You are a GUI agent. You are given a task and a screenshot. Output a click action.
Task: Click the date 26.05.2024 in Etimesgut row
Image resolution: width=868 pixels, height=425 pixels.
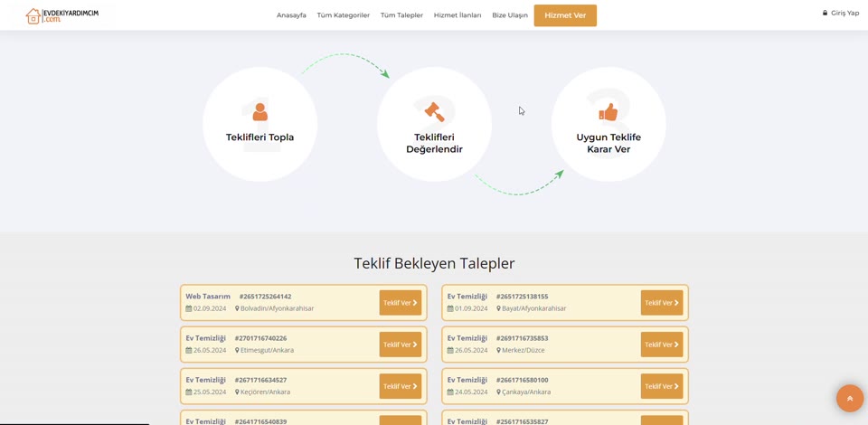click(x=210, y=350)
